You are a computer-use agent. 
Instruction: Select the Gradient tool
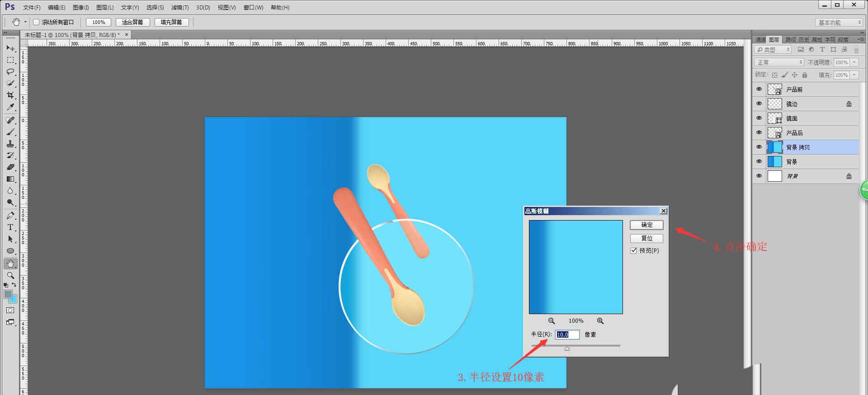tap(10, 179)
